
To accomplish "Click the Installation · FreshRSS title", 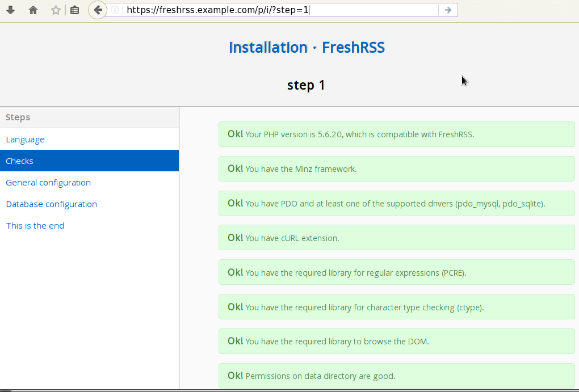I will (307, 48).
